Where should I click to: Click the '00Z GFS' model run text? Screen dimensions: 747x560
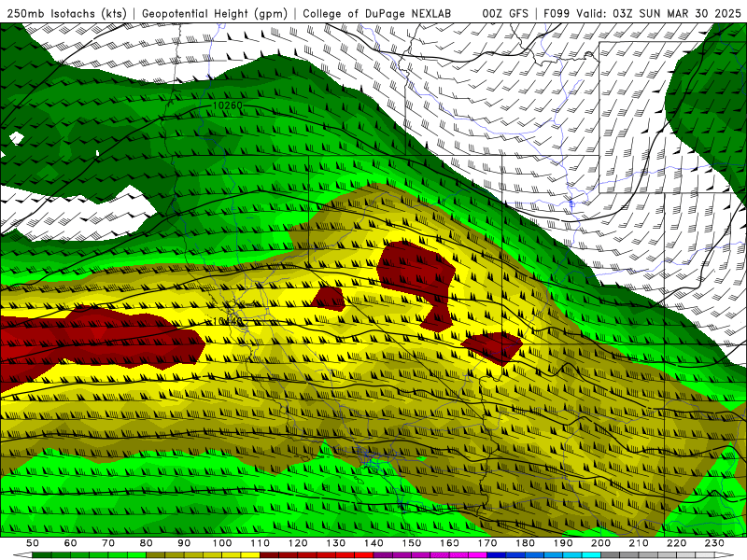[505, 14]
